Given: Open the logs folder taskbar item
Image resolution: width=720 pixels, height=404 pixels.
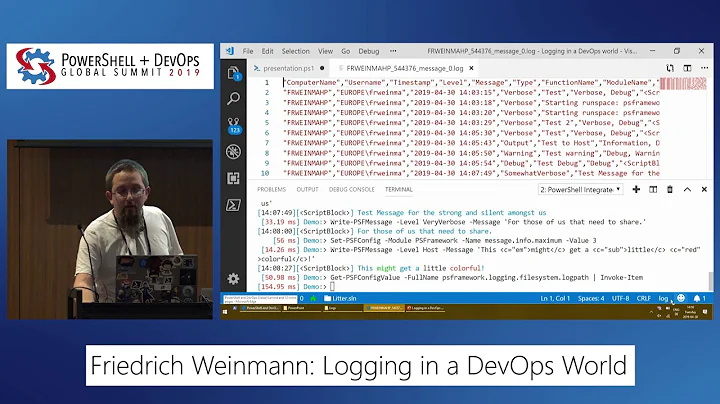Looking at the screenshot, I should coord(342,308).
